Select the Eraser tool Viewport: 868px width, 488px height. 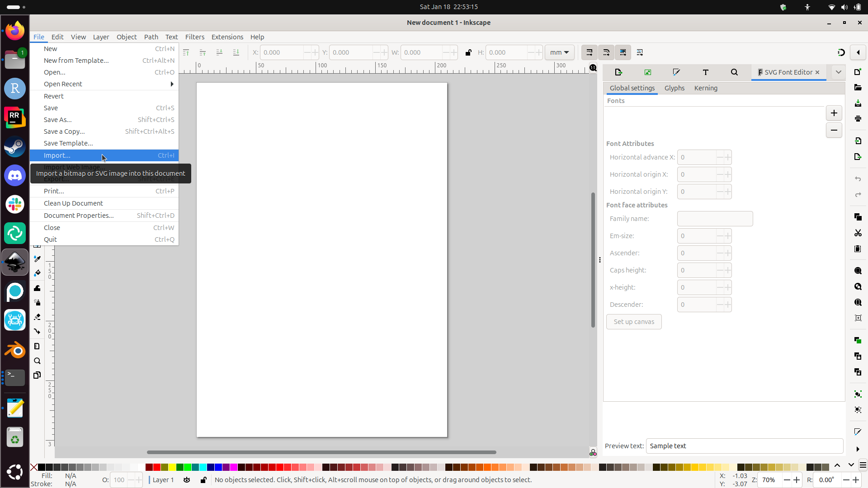tap(37, 317)
